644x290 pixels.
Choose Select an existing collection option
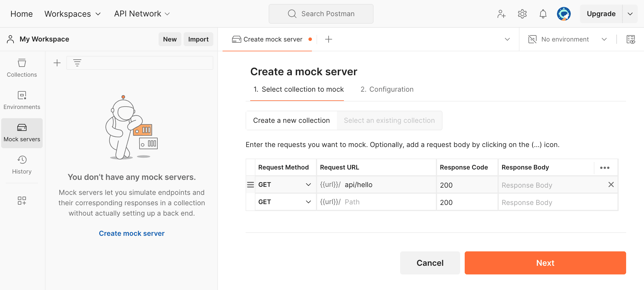coord(389,120)
